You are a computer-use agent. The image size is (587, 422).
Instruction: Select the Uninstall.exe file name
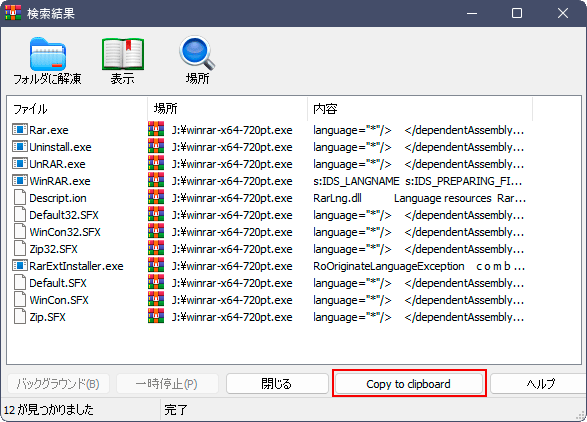pos(60,147)
